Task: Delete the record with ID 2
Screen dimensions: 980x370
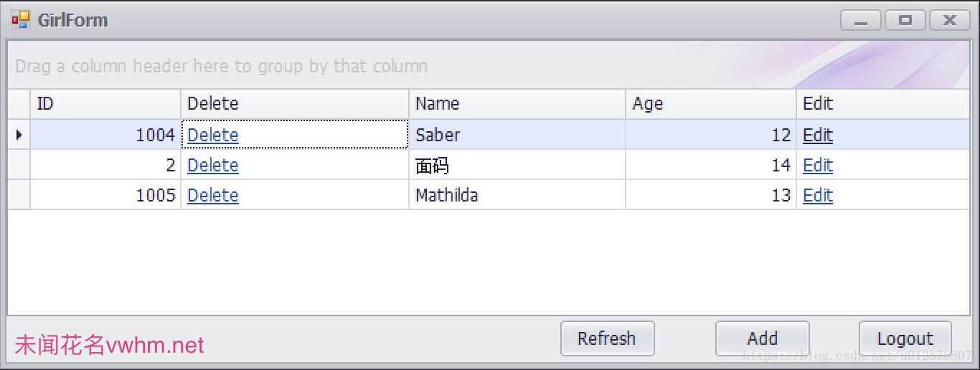Action: [213, 165]
